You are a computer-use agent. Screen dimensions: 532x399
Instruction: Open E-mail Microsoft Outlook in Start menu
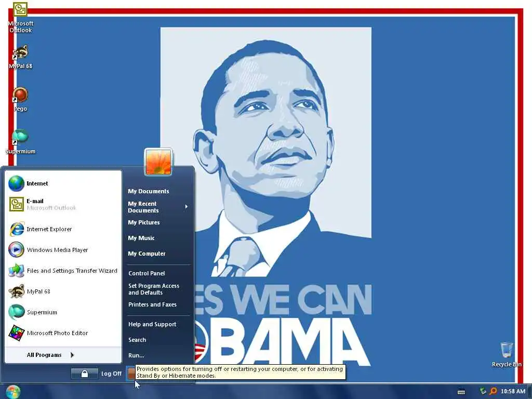tap(63, 204)
